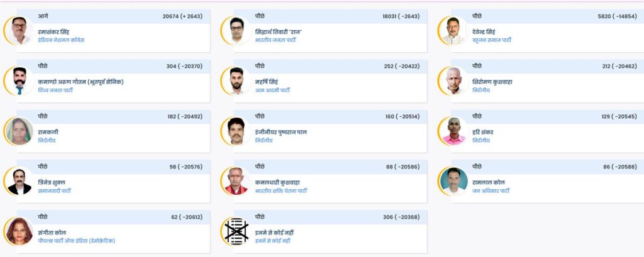Open इंजीनीयर पुष्पराज पाल photo
Image resolution: width=644 pixels, height=257 pixels.
236,131
